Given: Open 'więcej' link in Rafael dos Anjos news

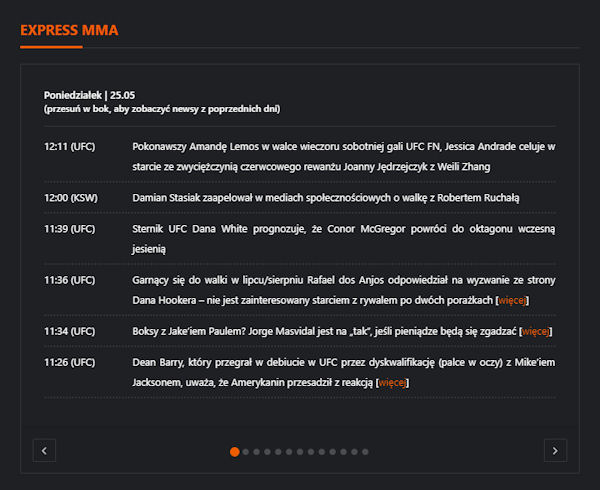Looking at the screenshot, I should (x=512, y=300).
